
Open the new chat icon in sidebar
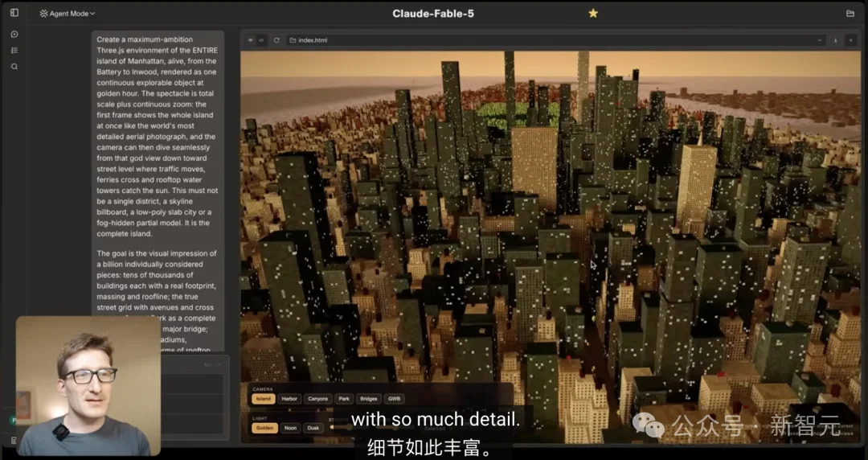[x=14, y=35]
